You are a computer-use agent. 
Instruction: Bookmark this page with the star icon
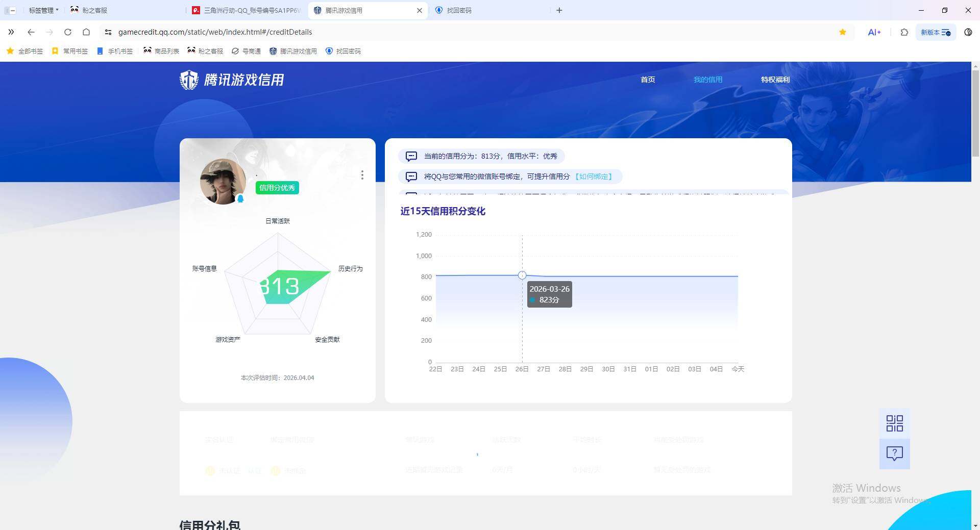coord(843,32)
